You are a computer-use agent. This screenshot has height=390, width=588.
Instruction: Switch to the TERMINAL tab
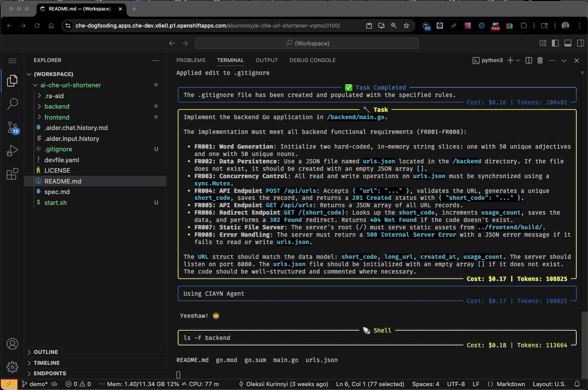[x=230, y=60]
